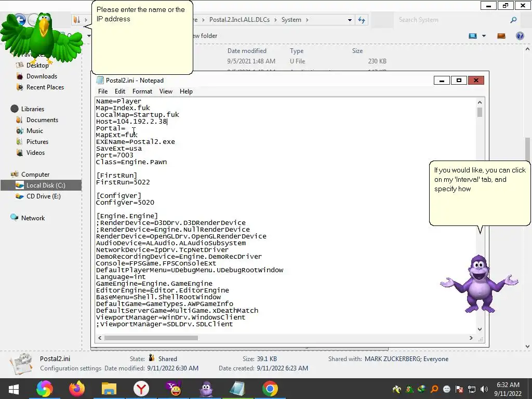Screen dimensions: 532x399
Task: Click the purple Bonzi gorilla character
Action: (x=478, y=284)
